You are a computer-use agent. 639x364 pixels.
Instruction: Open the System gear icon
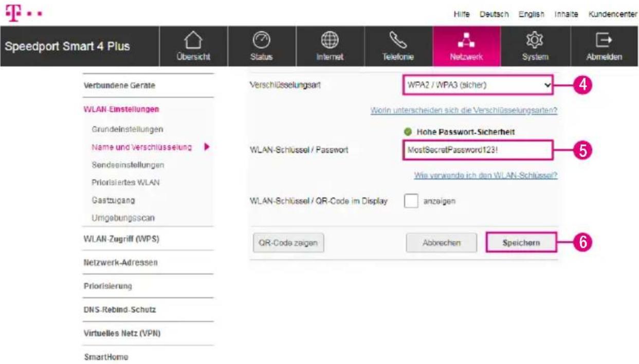pos(535,40)
